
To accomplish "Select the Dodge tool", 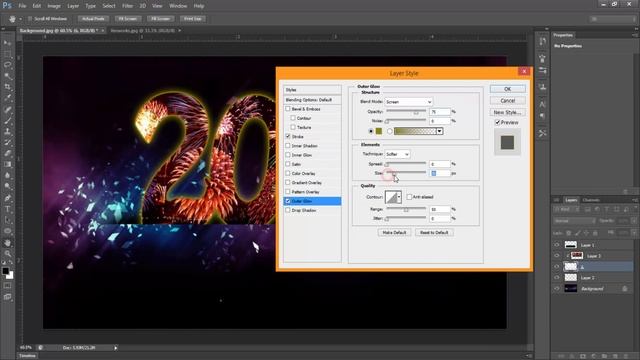I will click(7, 187).
